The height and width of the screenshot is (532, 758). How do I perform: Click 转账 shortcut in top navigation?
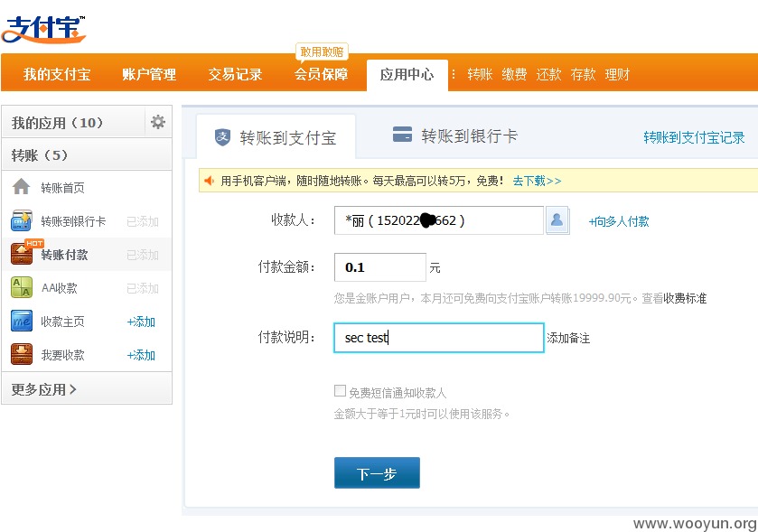pyautogui.click(x=480, y=74)
